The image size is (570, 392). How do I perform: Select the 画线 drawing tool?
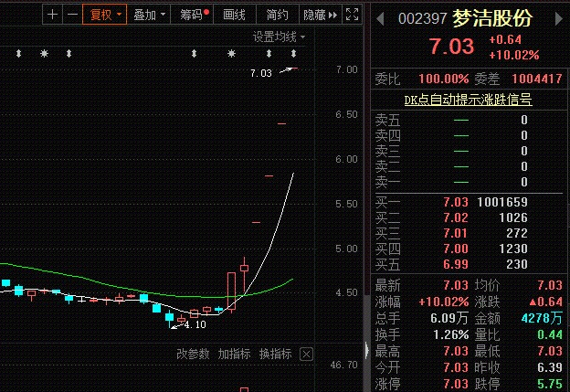pos(235,15)
